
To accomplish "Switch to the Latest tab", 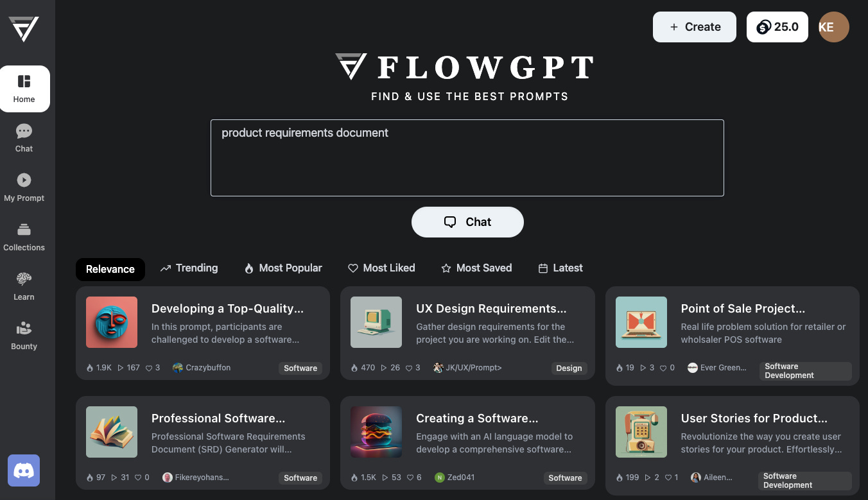I will point(560,268).
